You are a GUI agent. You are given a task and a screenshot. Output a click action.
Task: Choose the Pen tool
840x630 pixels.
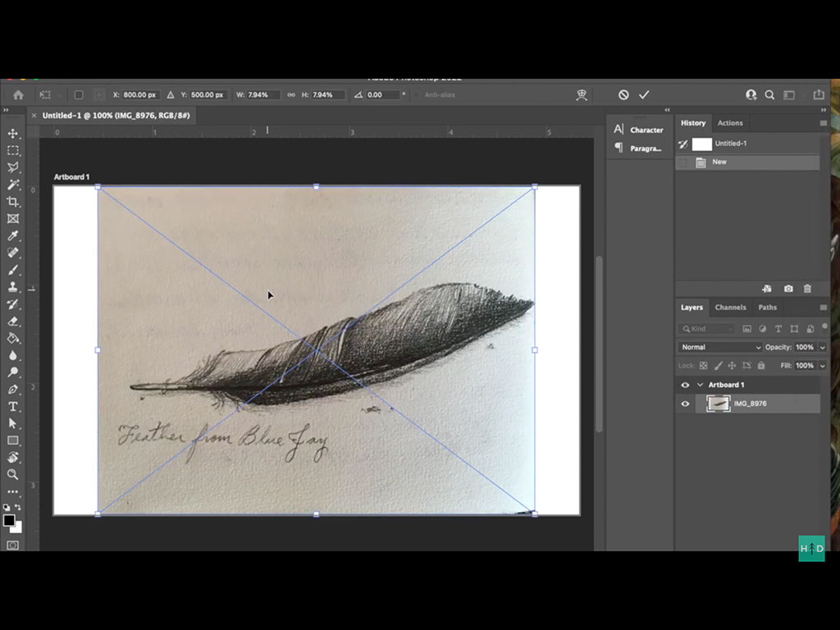[13, 390]
